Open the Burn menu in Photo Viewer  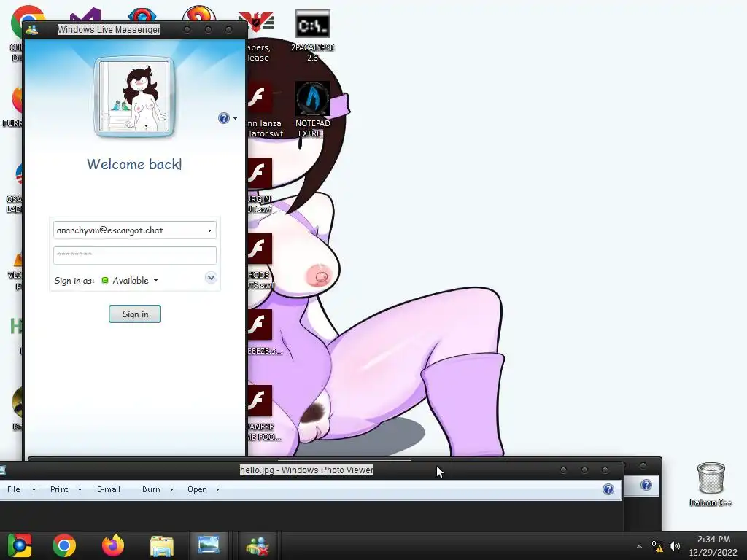point(158,489)
